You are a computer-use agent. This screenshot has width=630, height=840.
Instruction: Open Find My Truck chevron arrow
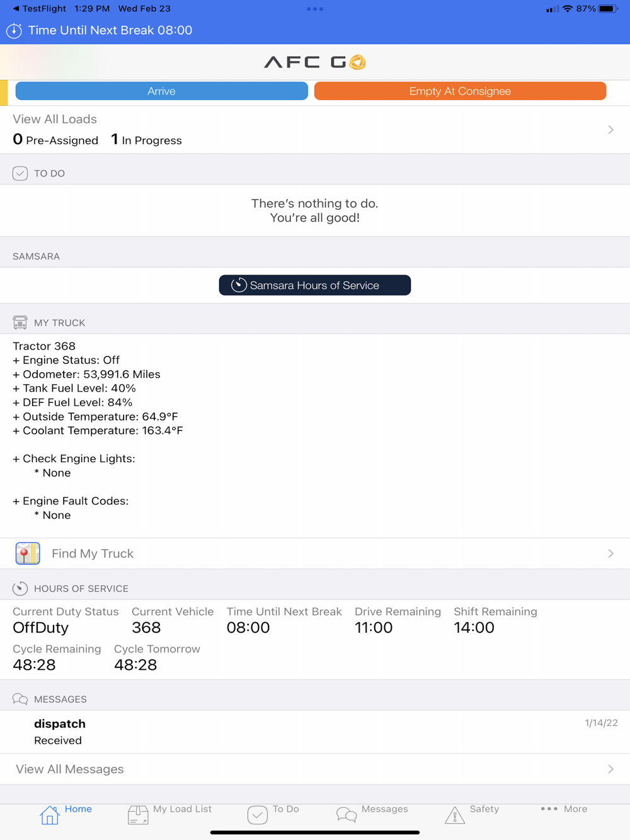click(610, 553)
